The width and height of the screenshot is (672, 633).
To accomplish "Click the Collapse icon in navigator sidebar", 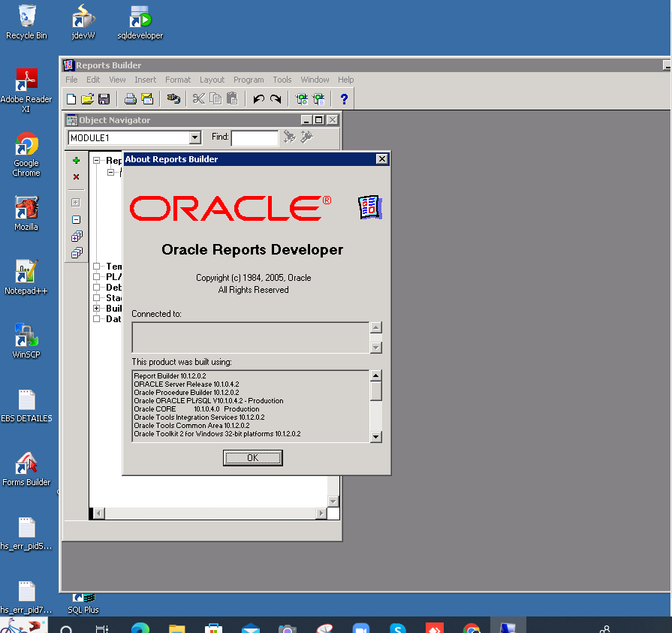I will 77,219.
